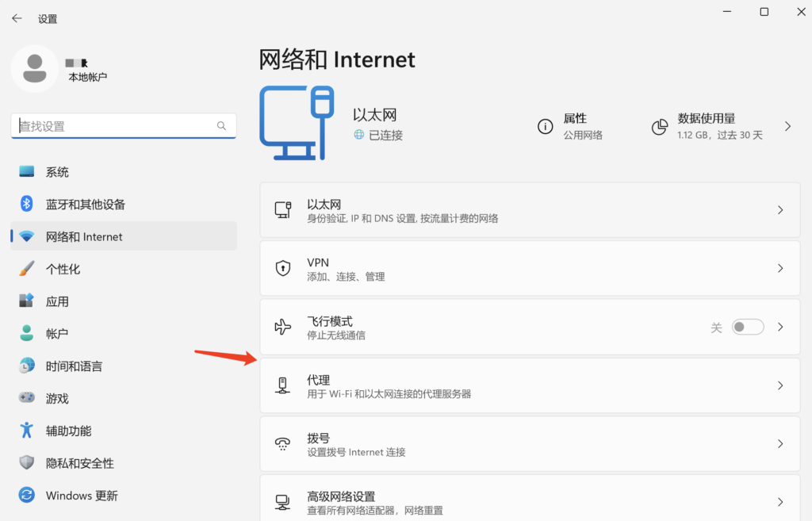Switch to Time and Language section
The width and height of the screenshot is (812, 521).
pyautogui.click(x=74, y=366)
